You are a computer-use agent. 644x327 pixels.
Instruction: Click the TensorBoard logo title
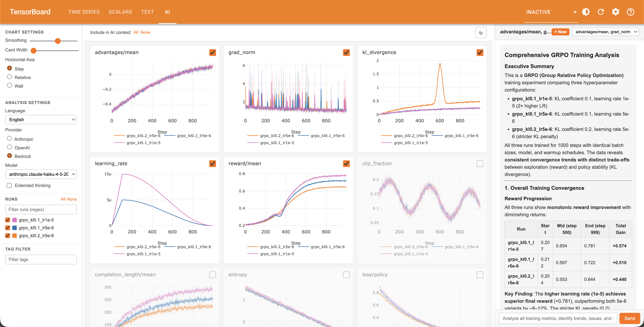(x=30, y=12)
